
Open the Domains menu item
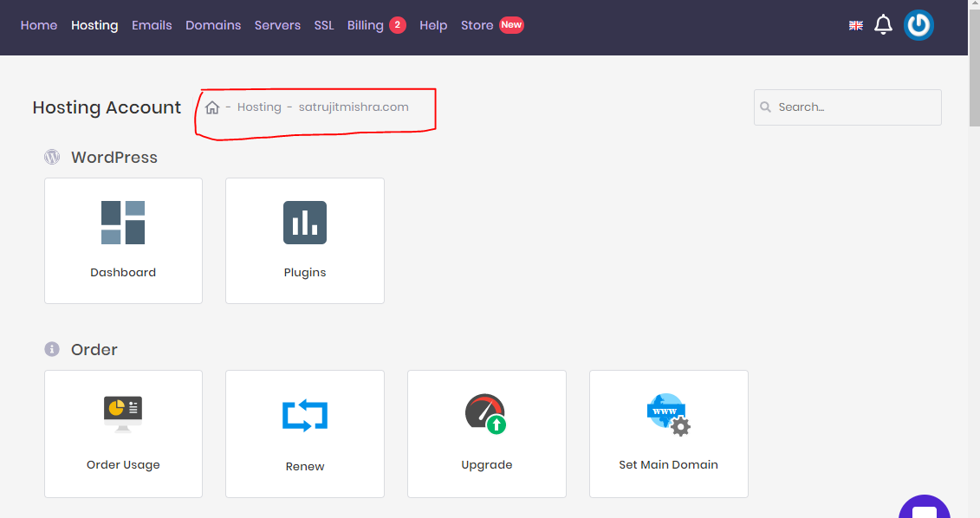point(213,25)
